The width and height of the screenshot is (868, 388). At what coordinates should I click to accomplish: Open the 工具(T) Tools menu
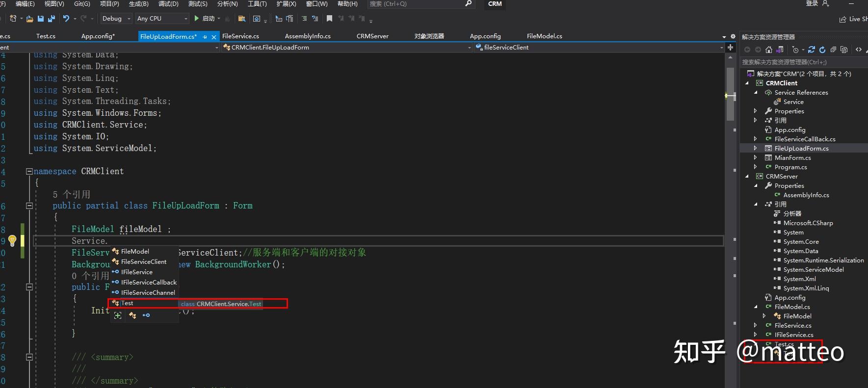(257, 4)
